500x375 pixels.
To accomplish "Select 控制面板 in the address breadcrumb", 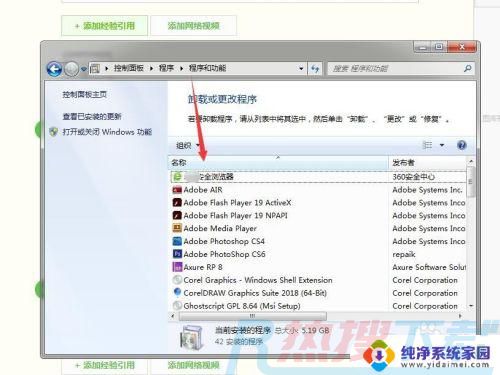I will [129, 68].
